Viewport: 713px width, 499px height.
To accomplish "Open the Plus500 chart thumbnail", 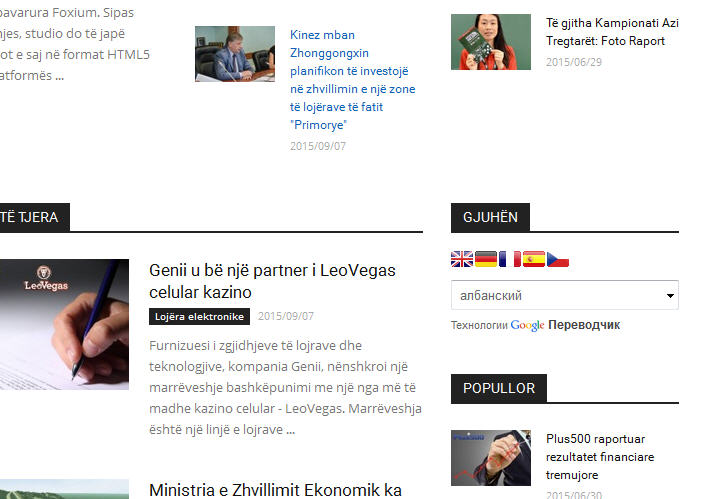I will tap(491, 458).
